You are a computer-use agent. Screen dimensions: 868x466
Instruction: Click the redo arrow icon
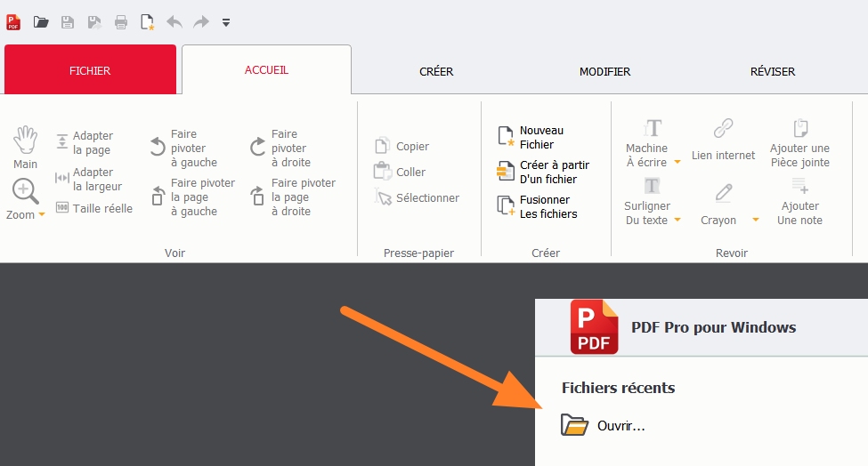(x=201, y=22)
